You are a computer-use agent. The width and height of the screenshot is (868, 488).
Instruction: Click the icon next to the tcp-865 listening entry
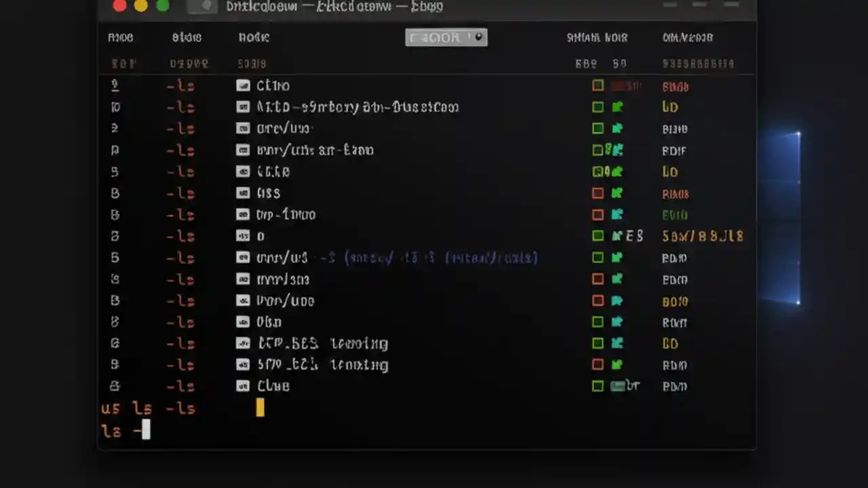(243, 344)
